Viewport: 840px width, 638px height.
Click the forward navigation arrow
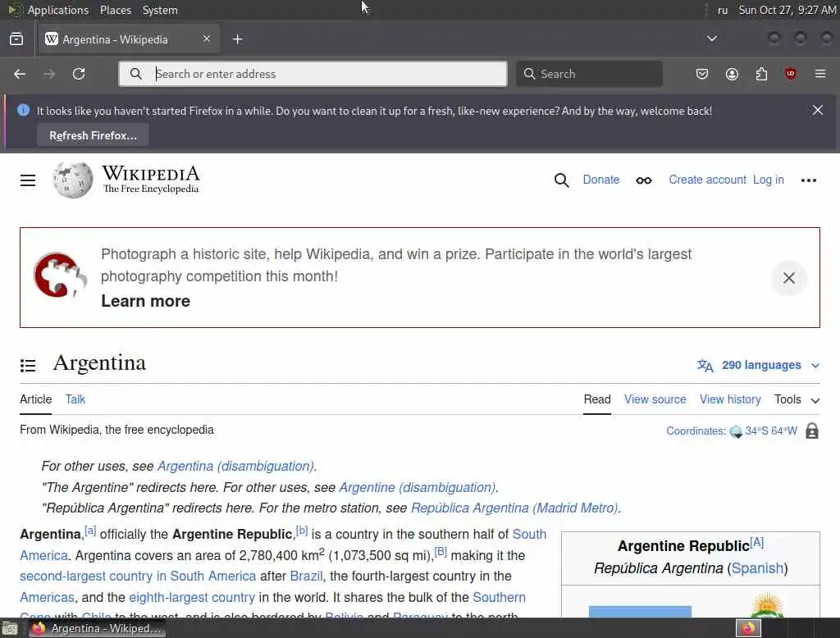click(49, 74)
